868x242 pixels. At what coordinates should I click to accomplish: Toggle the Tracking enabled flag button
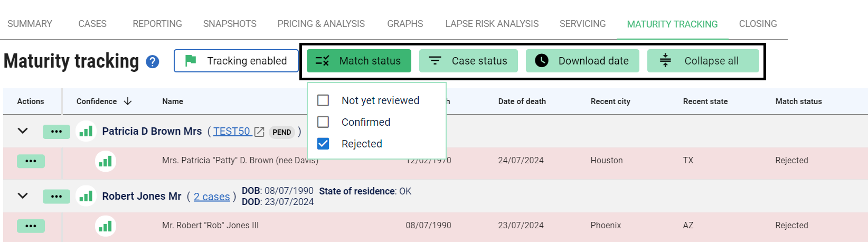point(235,61)
